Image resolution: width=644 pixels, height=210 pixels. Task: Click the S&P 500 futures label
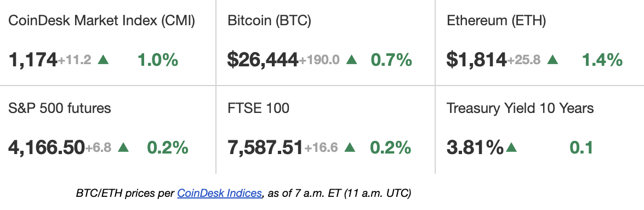click(60, 108)
